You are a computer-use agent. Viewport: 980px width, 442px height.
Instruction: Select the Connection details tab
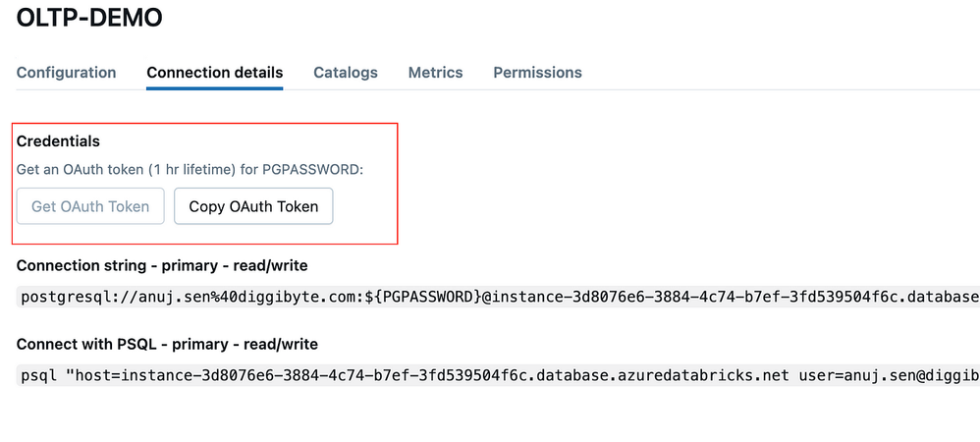[x=215, y=73]
